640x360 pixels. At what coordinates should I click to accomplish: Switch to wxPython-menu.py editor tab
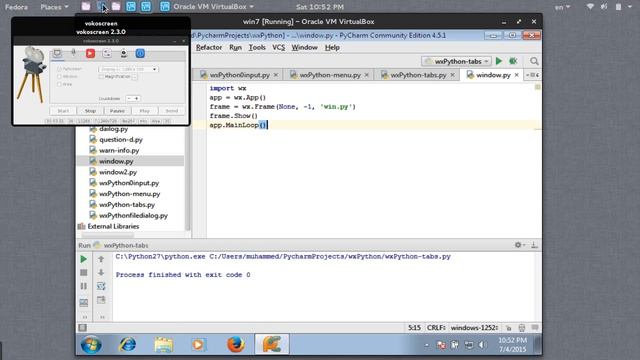click(x=330, y=75)
